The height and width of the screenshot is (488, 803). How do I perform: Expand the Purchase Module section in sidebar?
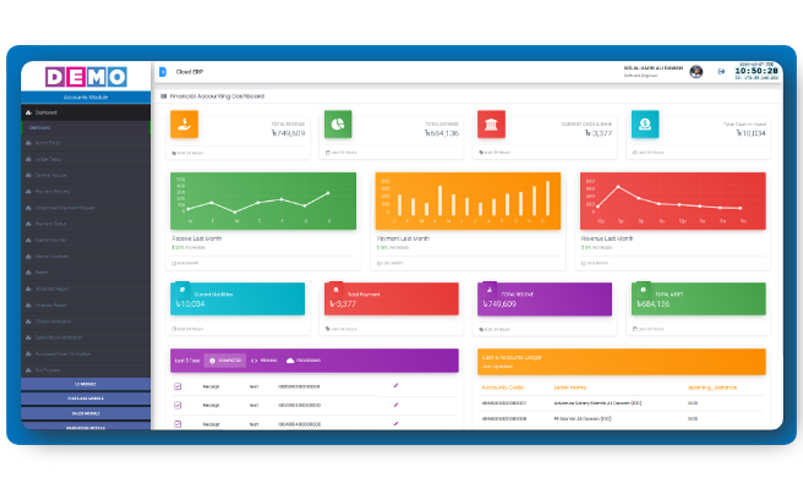tap(85, 398)
